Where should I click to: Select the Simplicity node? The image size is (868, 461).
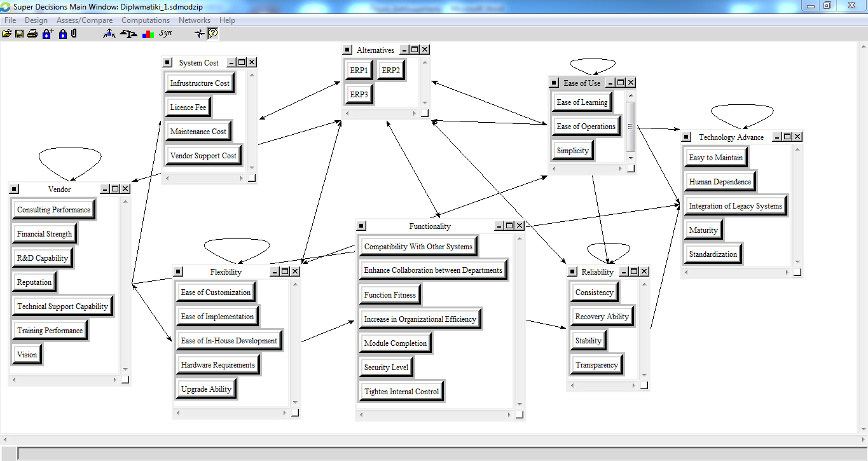[573, 151]
